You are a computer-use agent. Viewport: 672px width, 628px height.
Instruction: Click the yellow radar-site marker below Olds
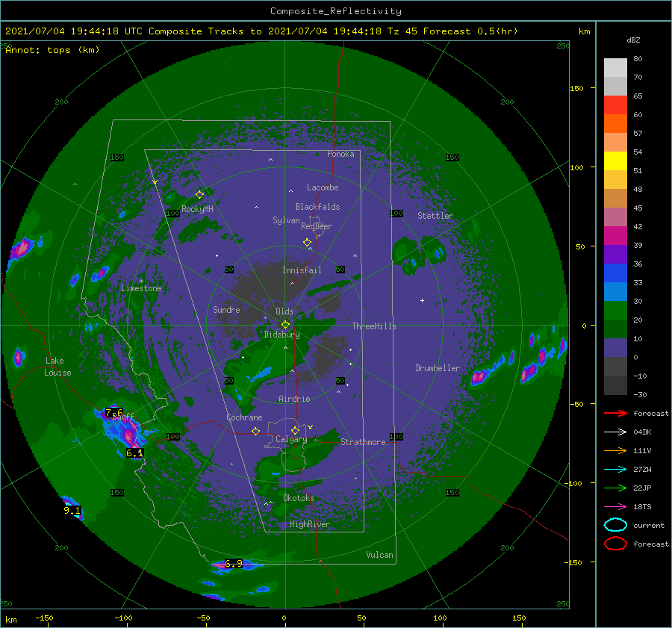[x=285, y=325]
